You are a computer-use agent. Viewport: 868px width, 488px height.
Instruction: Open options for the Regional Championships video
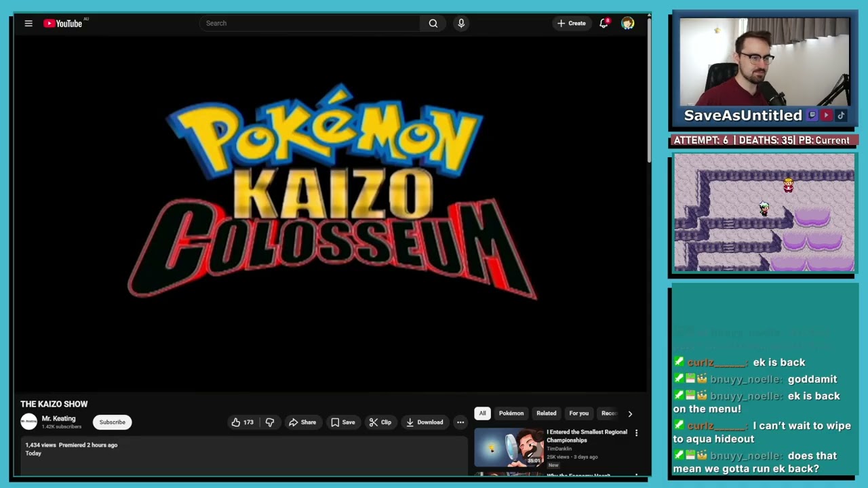(x=636, y=433)
